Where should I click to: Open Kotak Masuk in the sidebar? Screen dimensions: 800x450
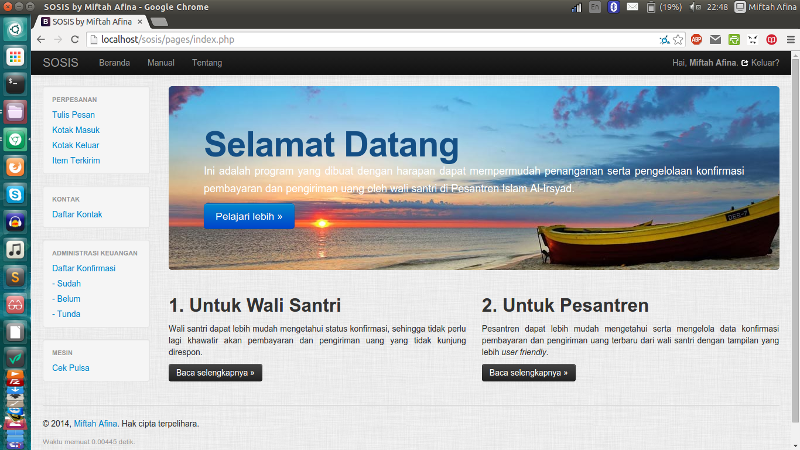76,130
